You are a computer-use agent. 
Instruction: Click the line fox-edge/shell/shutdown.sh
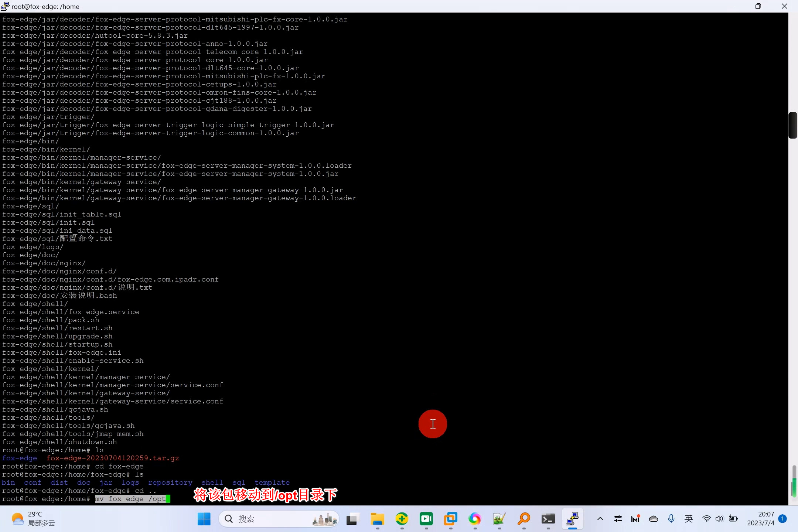tap(59, 442)
